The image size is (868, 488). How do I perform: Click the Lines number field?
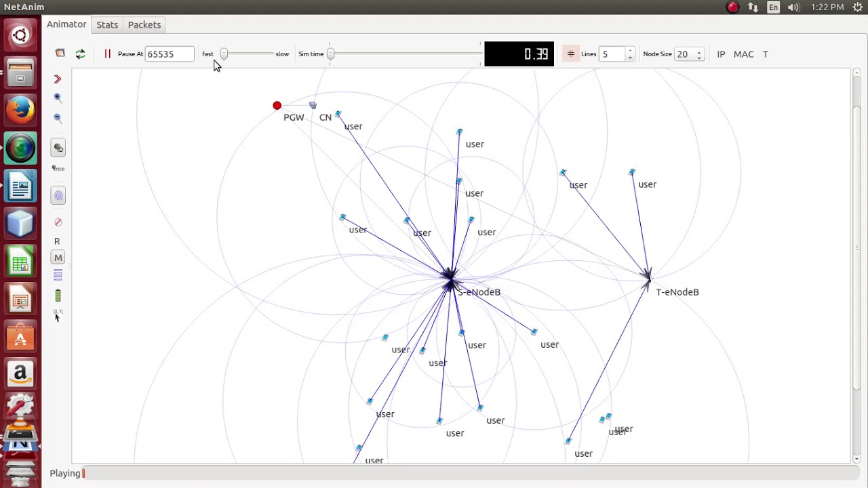tap(612, 54)
